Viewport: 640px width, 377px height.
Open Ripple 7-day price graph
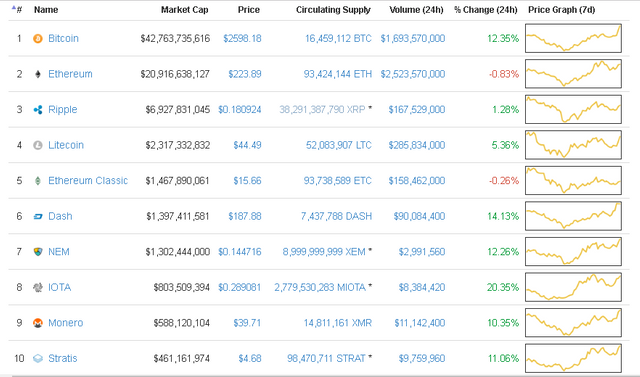[x=573, y=109]
